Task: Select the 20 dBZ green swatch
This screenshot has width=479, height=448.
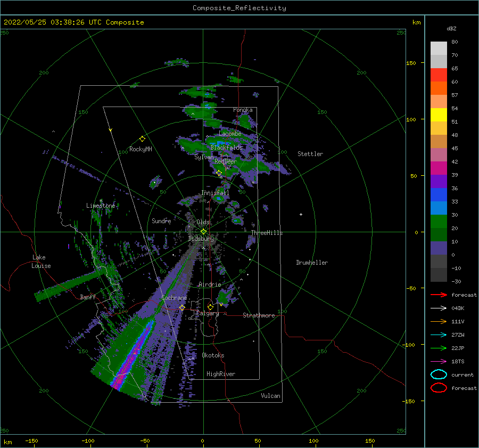Action: click(x=439, y=234)
